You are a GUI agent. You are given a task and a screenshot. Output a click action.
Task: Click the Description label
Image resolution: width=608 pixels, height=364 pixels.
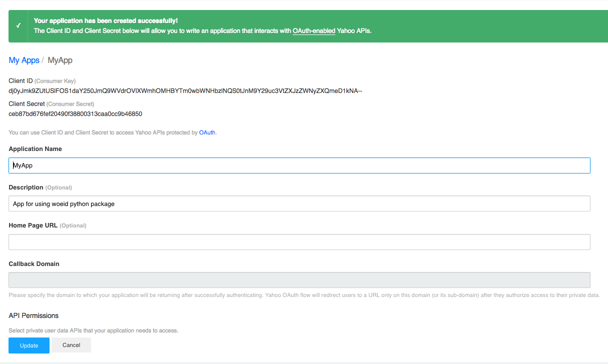[x=26, y=187]
